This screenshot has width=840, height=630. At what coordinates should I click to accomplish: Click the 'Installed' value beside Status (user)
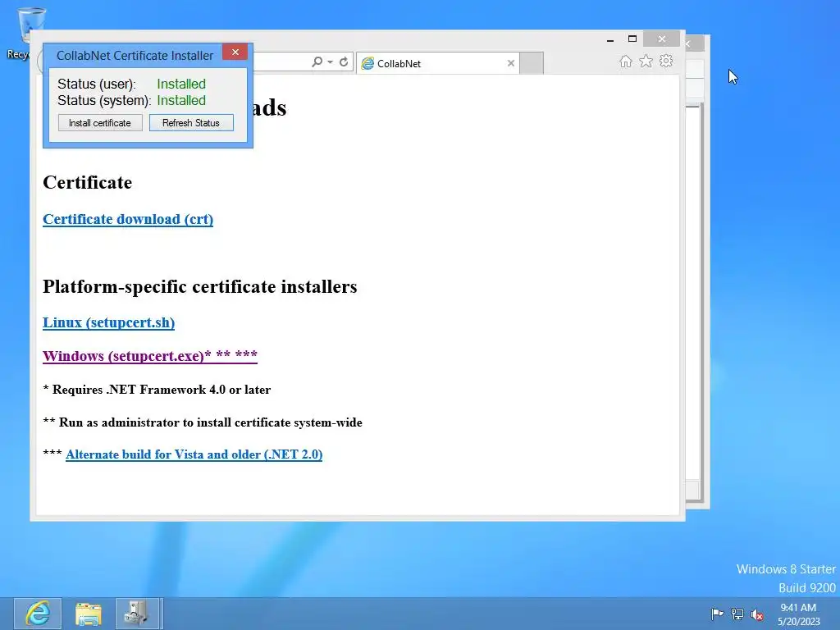coord(181,84)
